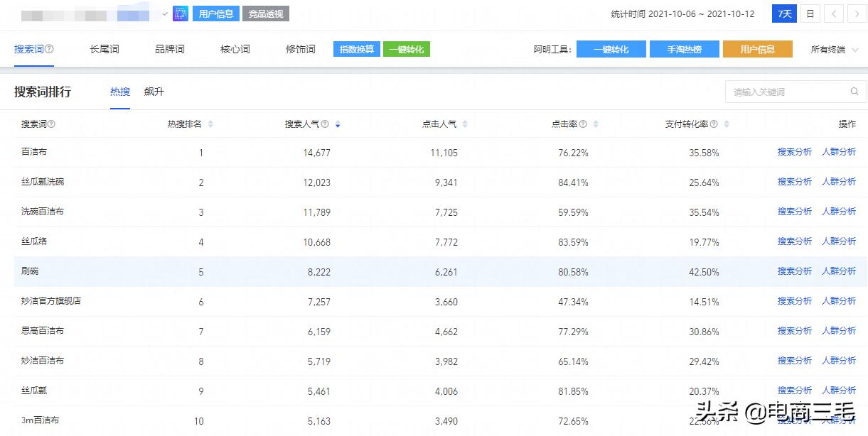Viewport: 868px width, 436px height.
Task: Click the search term 百洁布
Action: (x=34, y=152)
